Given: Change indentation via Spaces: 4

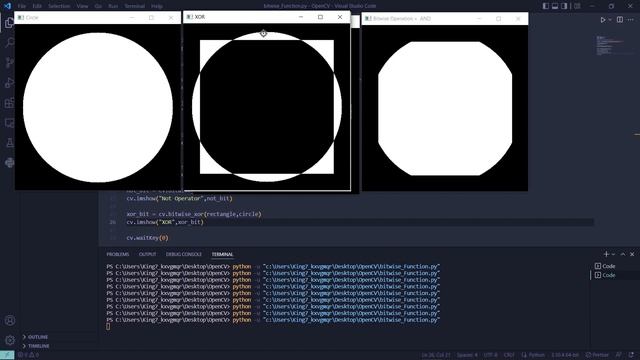Looking at the screenshot, I should click(x=467, y=355).
